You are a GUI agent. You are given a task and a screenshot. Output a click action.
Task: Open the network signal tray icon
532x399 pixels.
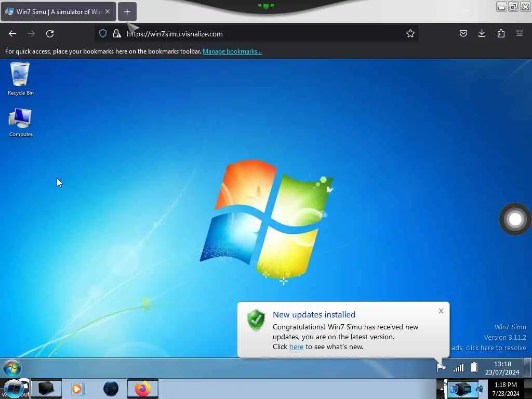coord(458,367)
